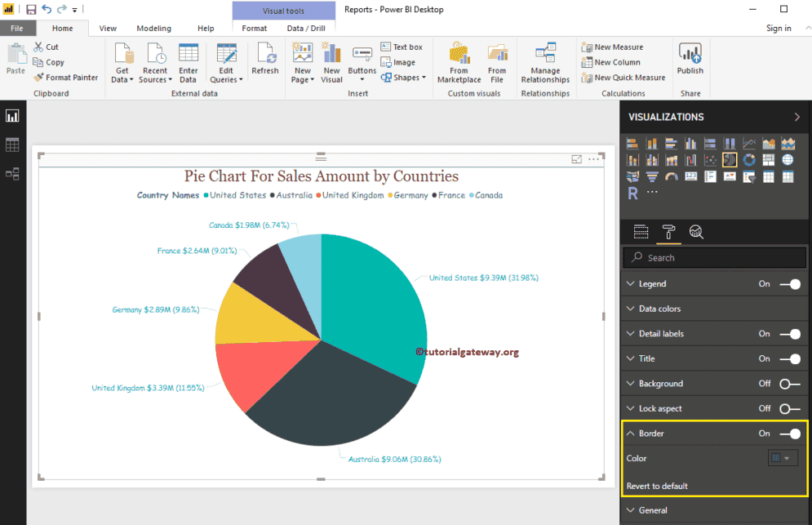
Task: Turn off the Detail labels toggle
Action: pos(790,334)
